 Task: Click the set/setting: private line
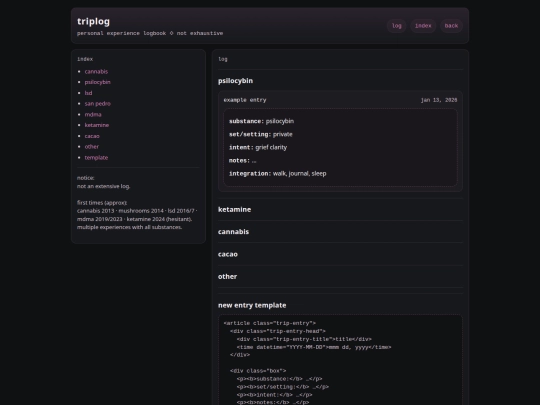pos(261,134)
